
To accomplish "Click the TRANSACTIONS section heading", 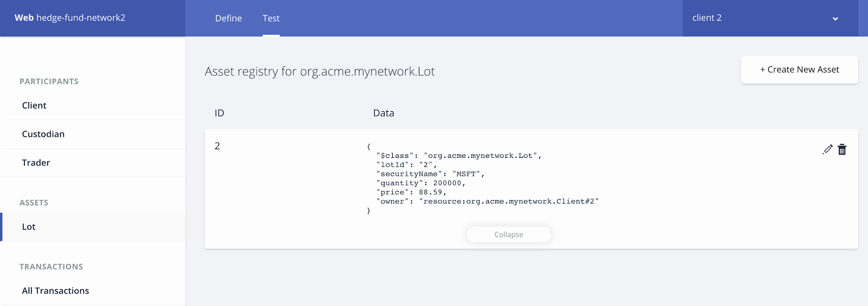I will pos(51,267).
